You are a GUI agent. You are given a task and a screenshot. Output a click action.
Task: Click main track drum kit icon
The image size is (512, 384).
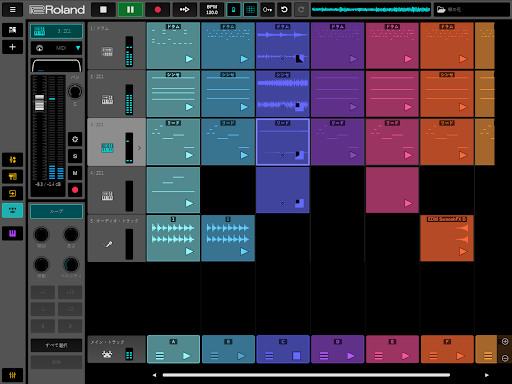(107, 354)
